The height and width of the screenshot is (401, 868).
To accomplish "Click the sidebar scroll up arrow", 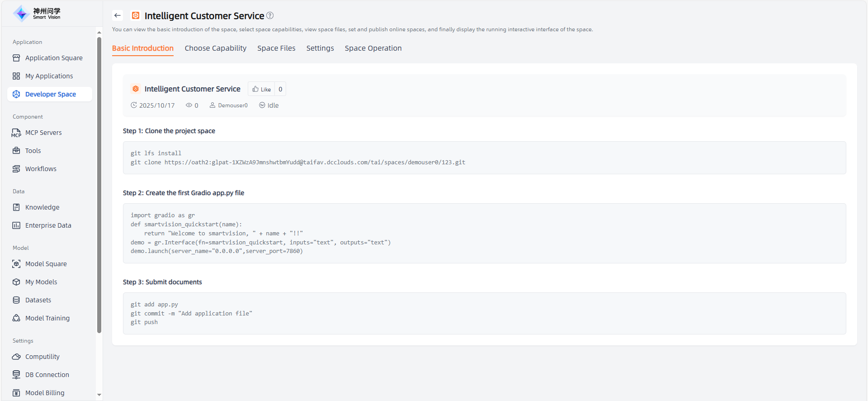I will point(99,32).
